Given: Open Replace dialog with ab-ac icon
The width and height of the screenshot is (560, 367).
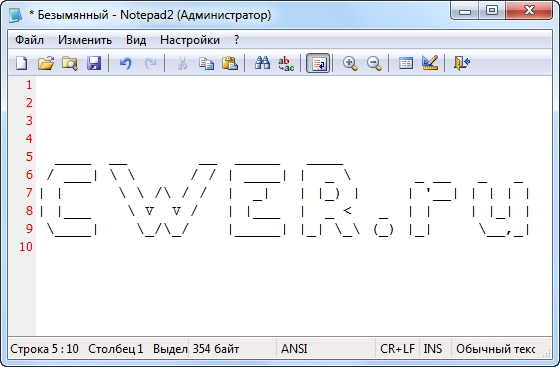Looking at the screenshot, I should coord(286,63).
